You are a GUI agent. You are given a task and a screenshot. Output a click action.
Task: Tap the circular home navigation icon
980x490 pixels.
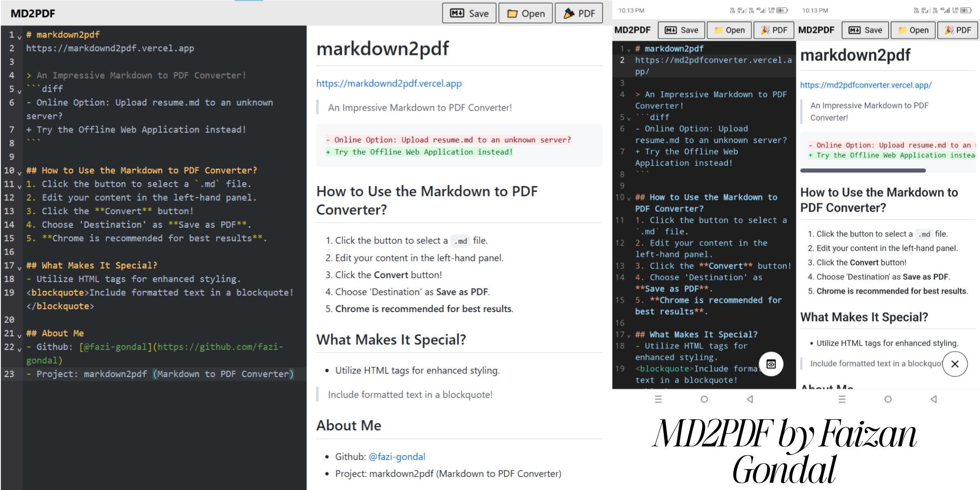coord(704,399)
